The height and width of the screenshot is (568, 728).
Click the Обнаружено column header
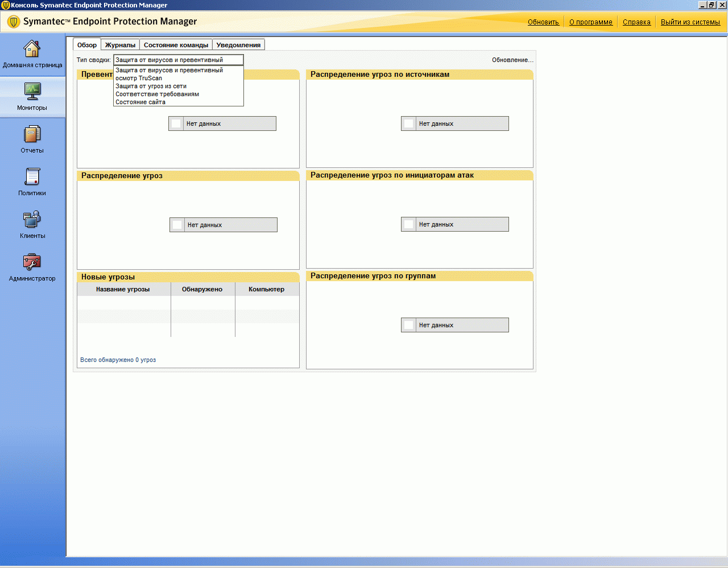point(202,289)
